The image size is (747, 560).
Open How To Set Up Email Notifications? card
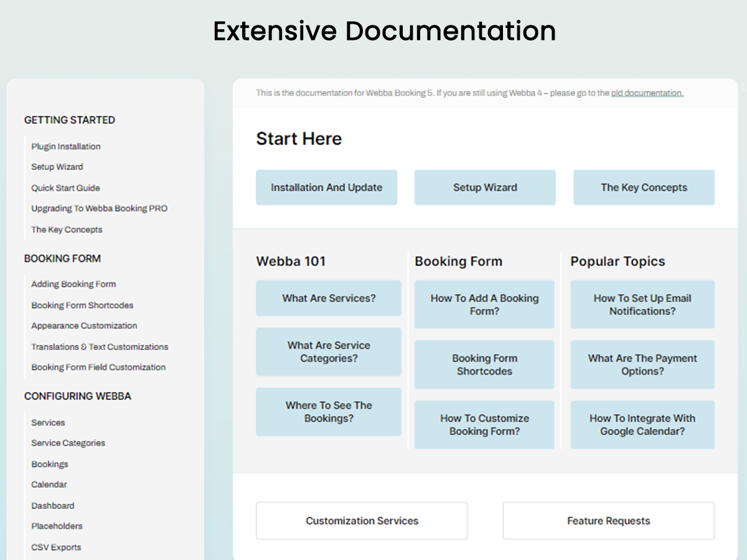point(642,304)
